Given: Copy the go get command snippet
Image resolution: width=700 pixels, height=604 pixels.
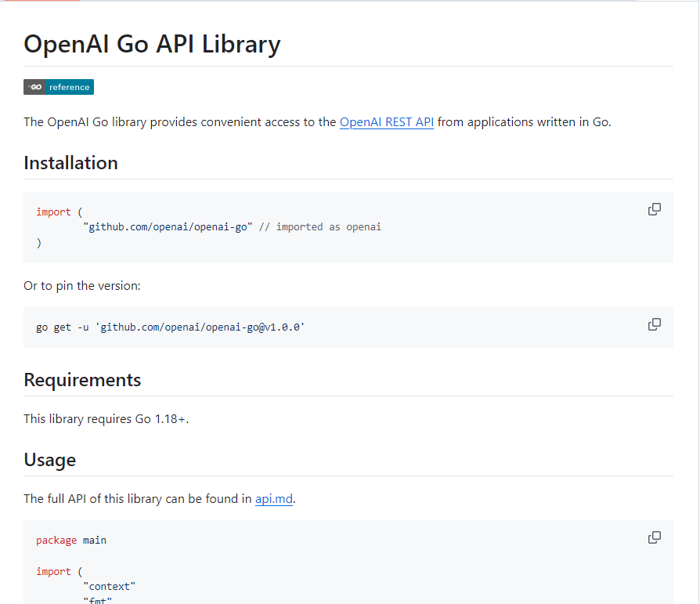Looking at the screenshot, I should click(x=655, y=324).
